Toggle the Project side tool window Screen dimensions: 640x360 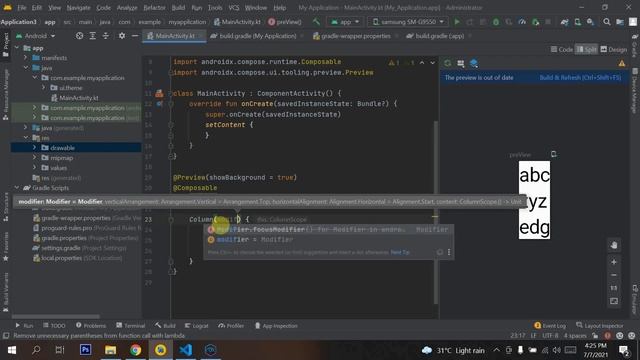(6, 44)
